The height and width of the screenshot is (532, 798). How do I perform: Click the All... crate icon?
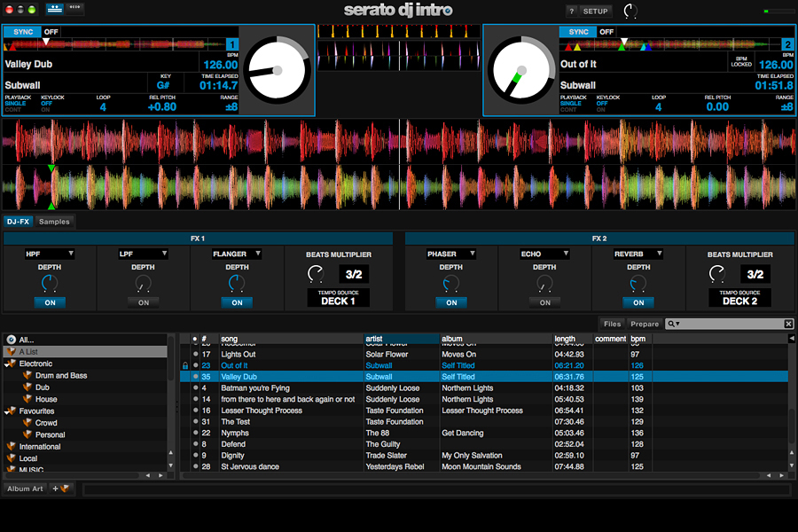pos(11,340)
